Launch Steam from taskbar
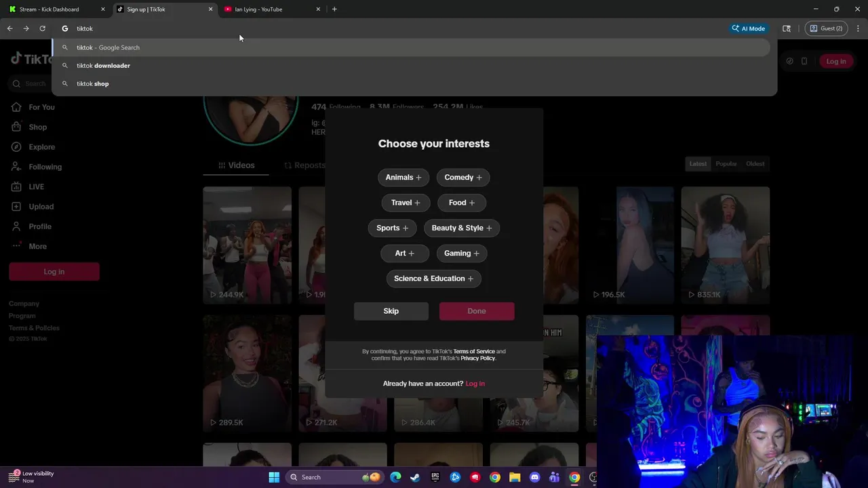The image size is (868, 488). [415, 477]
